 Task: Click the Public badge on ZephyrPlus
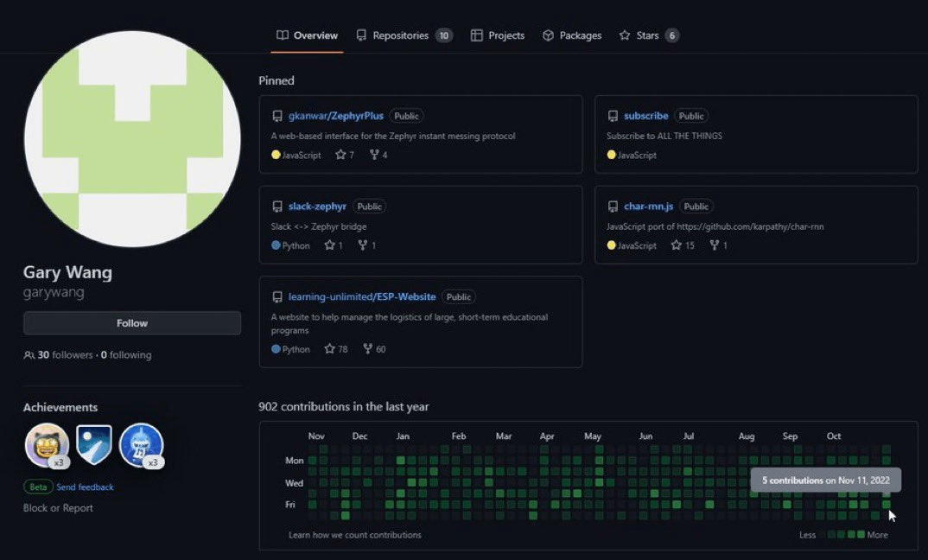click(x=407, y=116)
